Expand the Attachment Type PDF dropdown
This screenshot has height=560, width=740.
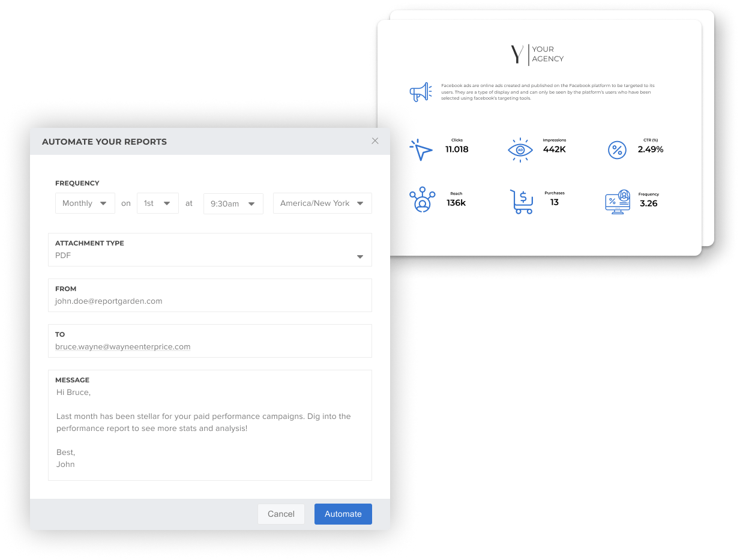tap(210, 250)
